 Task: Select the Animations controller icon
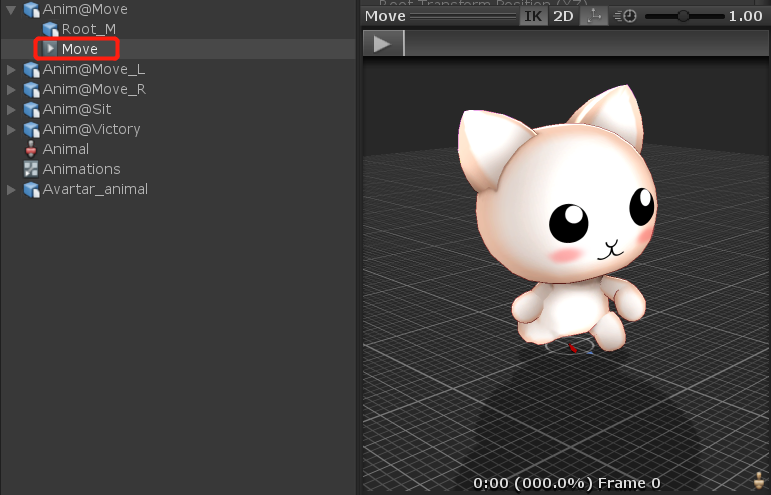31,169
